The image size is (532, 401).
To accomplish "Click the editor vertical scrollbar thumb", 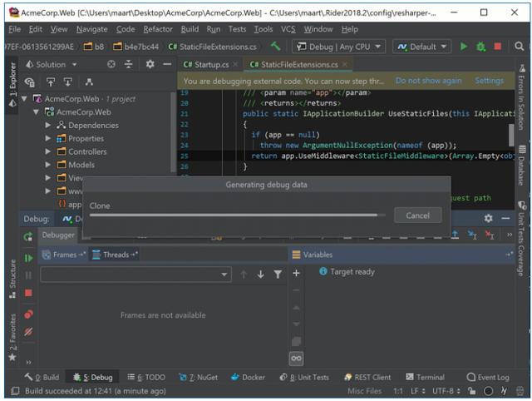I will 511,135.
